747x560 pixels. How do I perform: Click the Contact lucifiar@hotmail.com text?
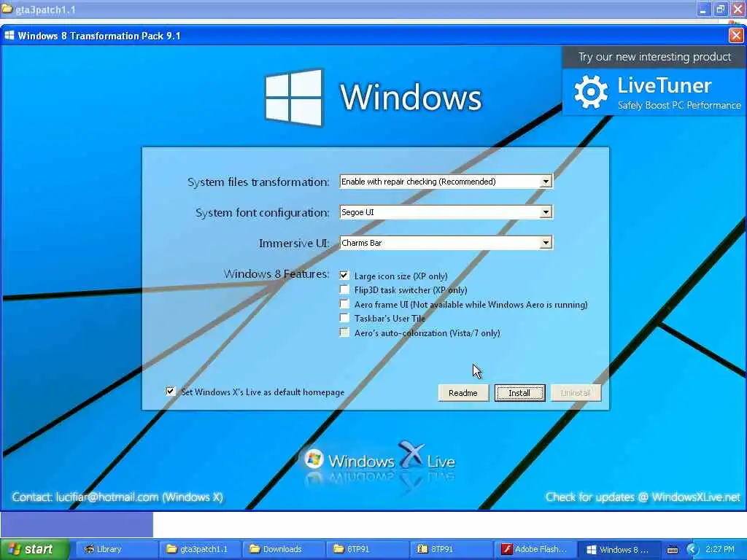(117, 497)
